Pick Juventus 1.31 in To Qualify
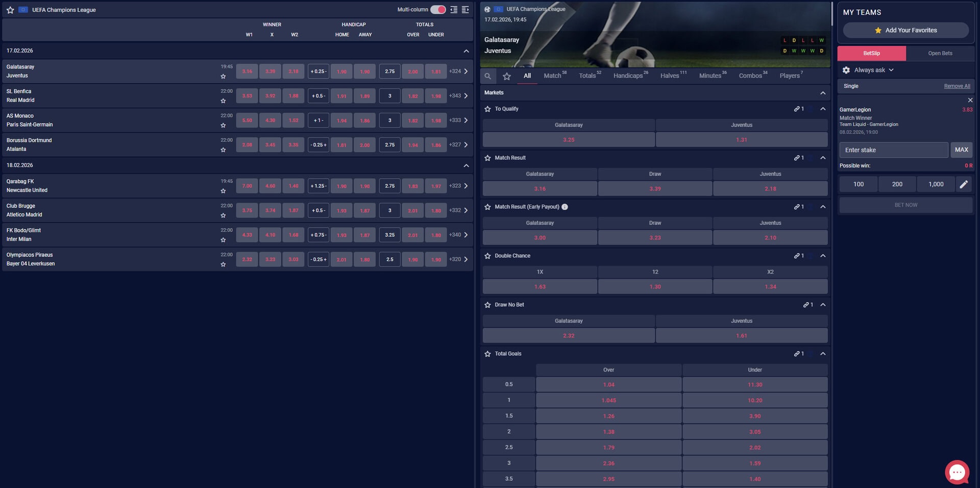980x488 pixels. (742, 139)
